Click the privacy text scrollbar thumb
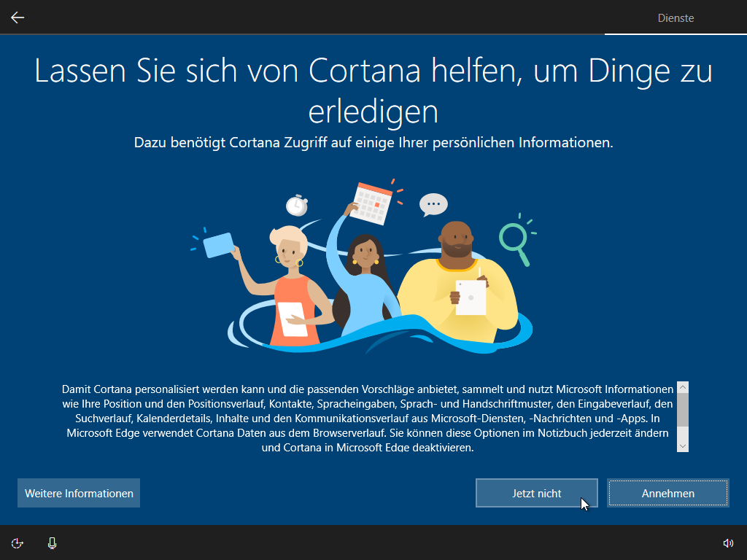The width and height of the screenshot is (747, 560). pyautogui.click(x=683, y=410)
